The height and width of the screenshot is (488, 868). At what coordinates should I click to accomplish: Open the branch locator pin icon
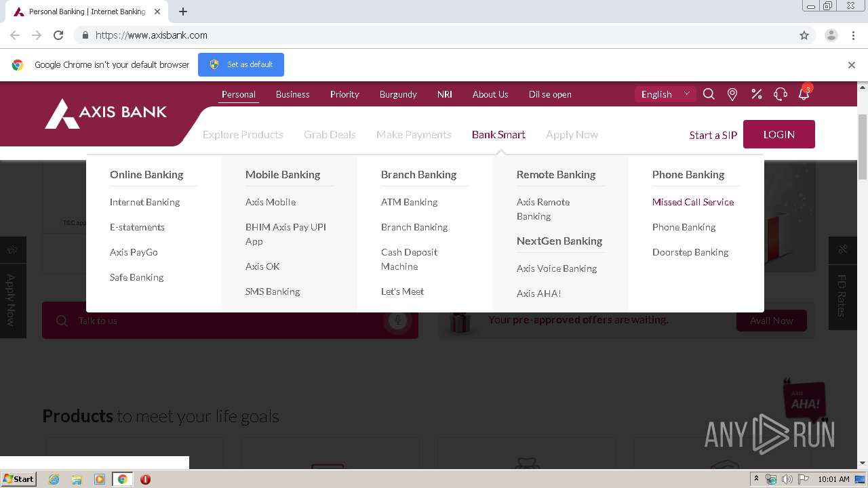(732, 94)
